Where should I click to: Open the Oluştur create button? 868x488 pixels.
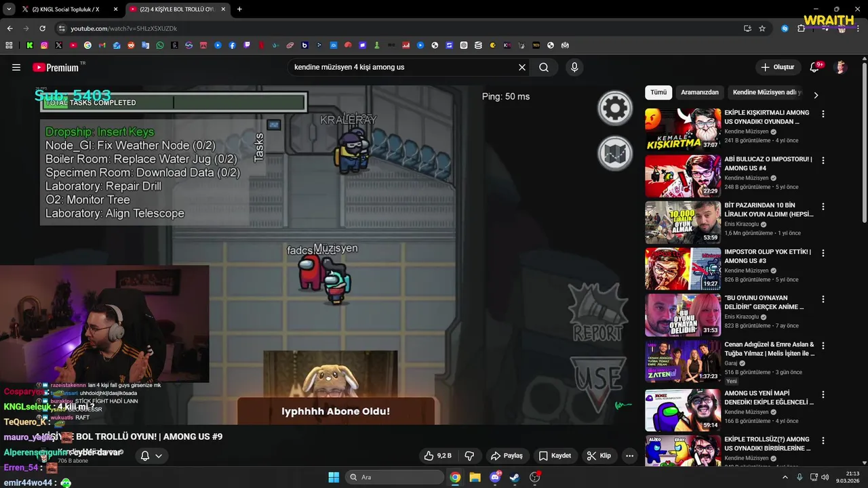tap(777, 67)
